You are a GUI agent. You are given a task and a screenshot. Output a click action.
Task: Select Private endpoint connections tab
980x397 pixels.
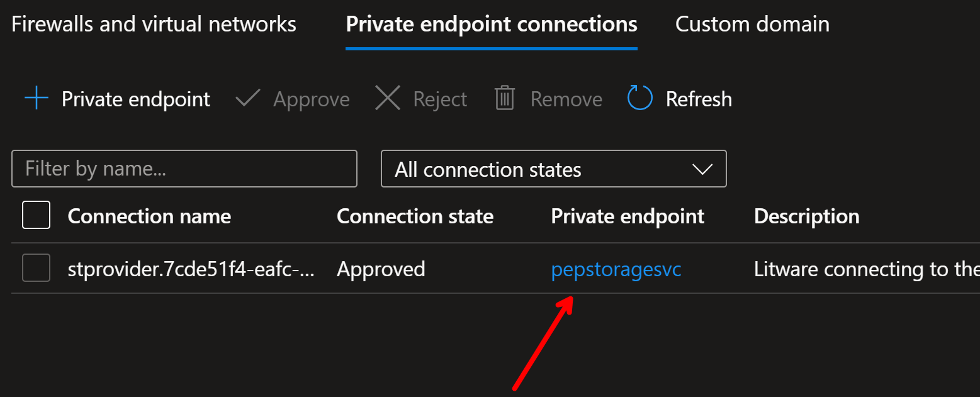(x=492, y=25)
